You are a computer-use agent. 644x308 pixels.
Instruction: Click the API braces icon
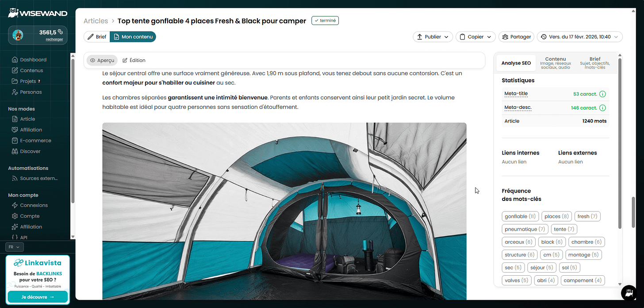(15, 238)
